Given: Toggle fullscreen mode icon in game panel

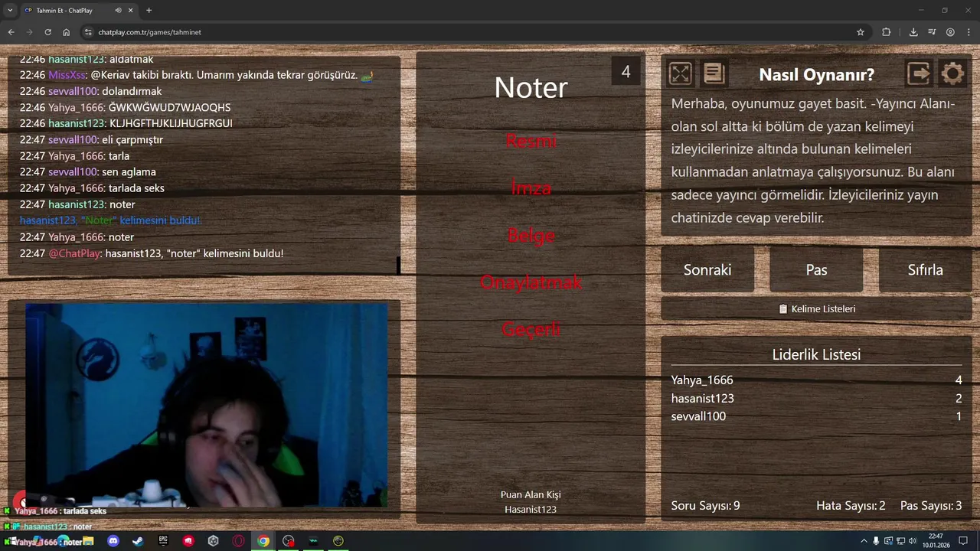Looking at the screenshot, I should (680, 73).
